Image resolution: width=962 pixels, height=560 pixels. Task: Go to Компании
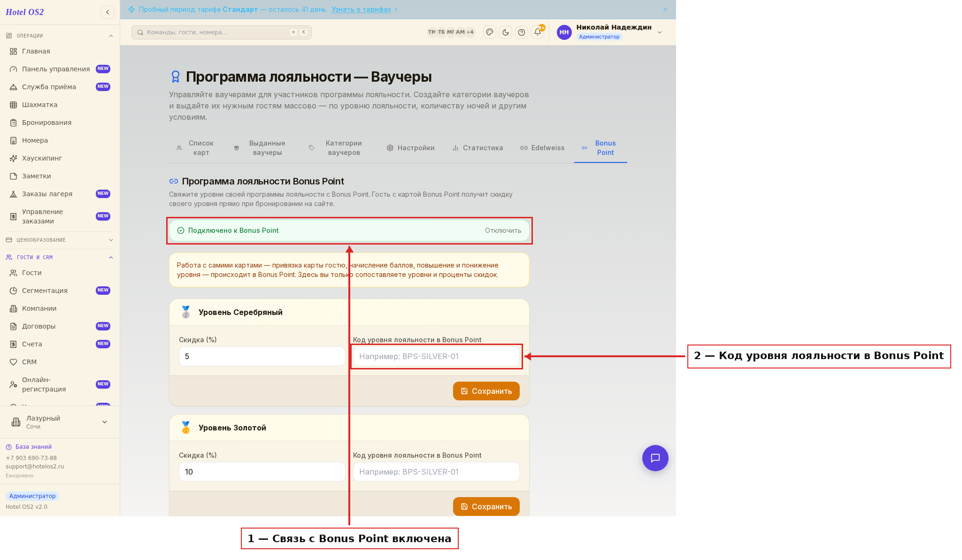click(x=60, y=308)
